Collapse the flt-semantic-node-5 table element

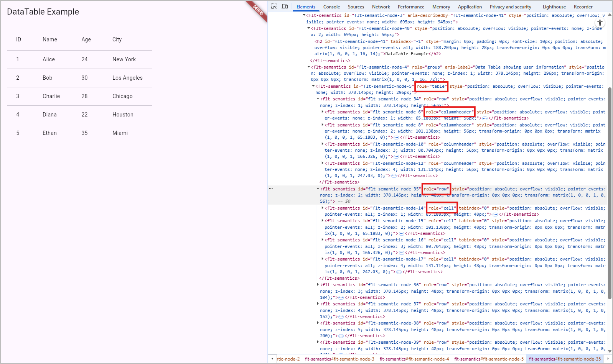313,86
